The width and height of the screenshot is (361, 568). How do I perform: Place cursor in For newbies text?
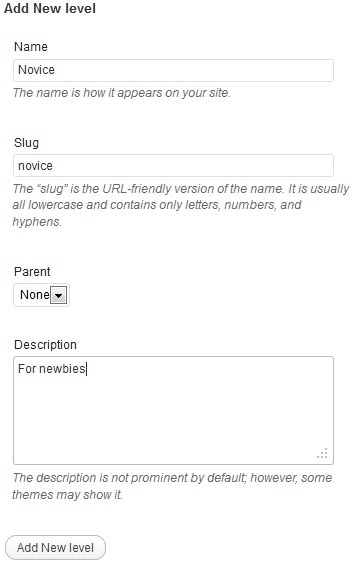click(x=52, y=369)
